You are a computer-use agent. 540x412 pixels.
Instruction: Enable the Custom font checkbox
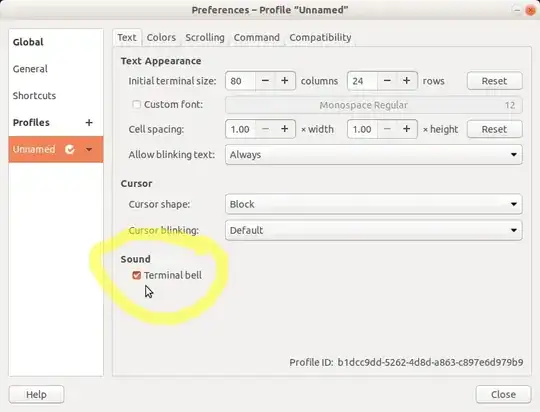(x=137, y=104)
